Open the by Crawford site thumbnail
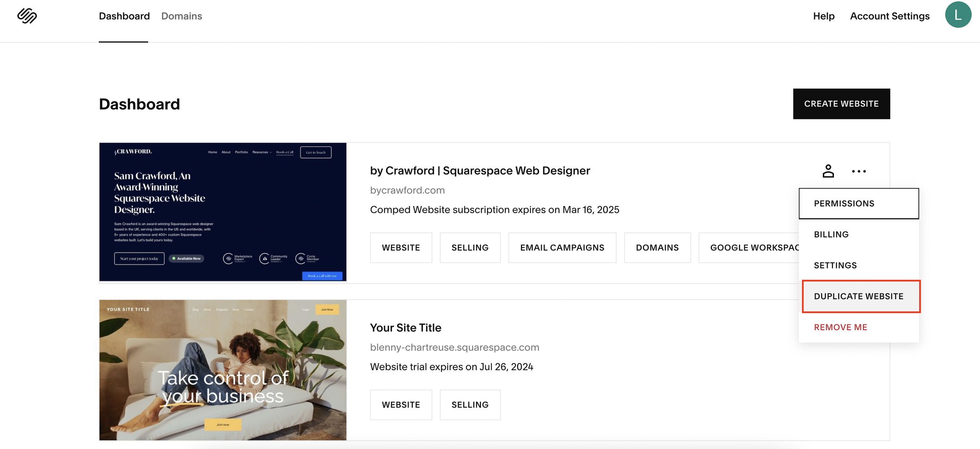980x449 pixels. 223,212
